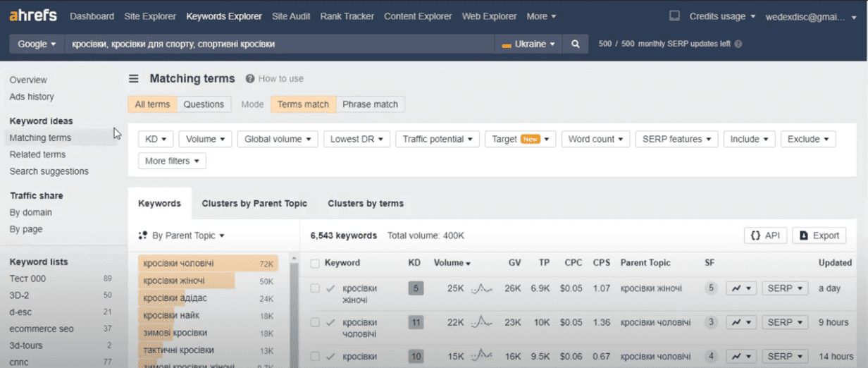The image size is (868, 368).
Task: Open trend chart button for the кросівки row
Action: click(x=741, y=356)
